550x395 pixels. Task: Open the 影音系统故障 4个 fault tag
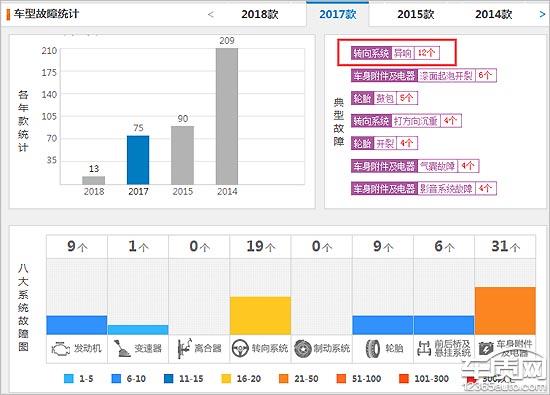pyautogui.click(x=424, y=188)
